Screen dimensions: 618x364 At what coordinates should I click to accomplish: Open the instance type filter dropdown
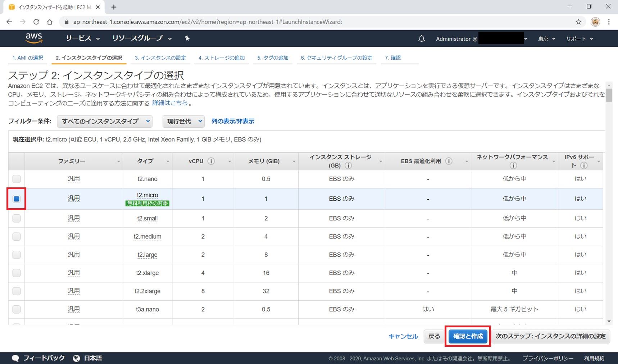coord(105,121)
